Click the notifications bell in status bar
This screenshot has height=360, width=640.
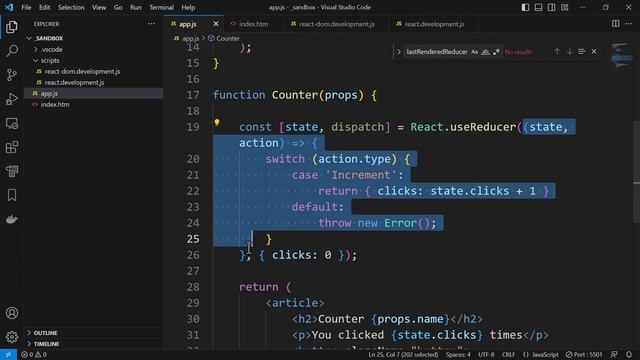(x=629, y=355)
